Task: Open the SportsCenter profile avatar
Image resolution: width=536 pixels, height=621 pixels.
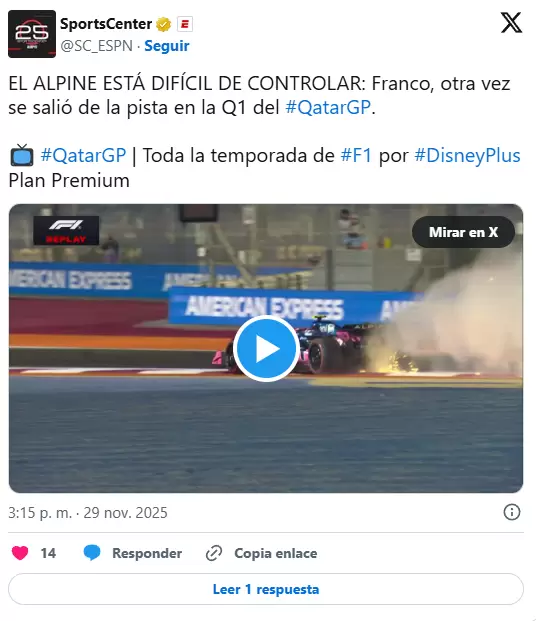Action: 32,34
